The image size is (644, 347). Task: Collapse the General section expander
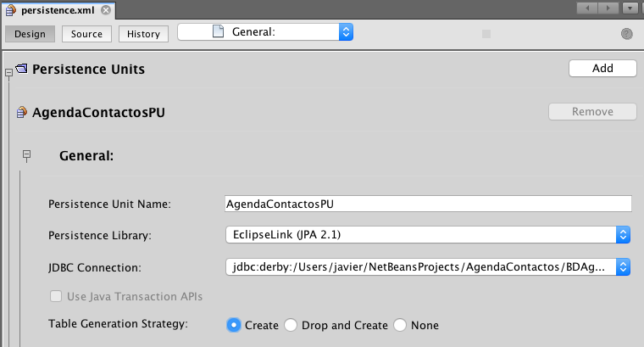(26, 155)
